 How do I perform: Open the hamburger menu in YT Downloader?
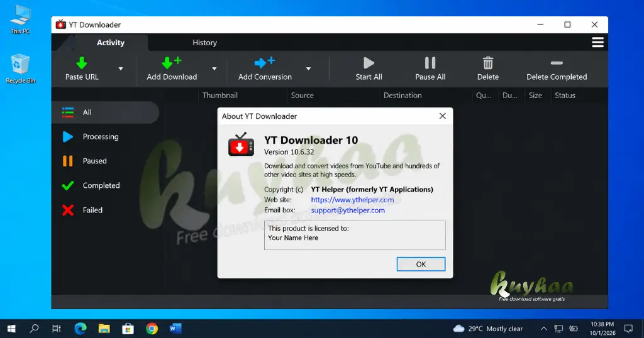pyautogui.click(x=597, y=42)
